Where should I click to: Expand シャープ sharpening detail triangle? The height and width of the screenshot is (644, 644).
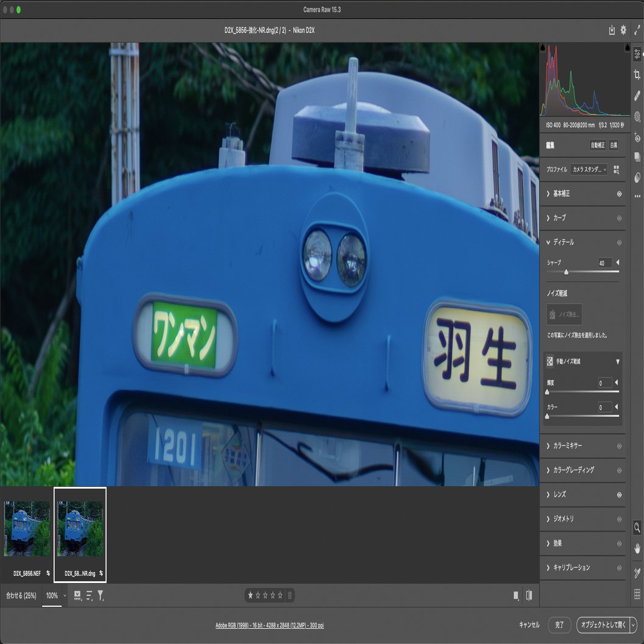pyautogui.click(x=617, y=263)
